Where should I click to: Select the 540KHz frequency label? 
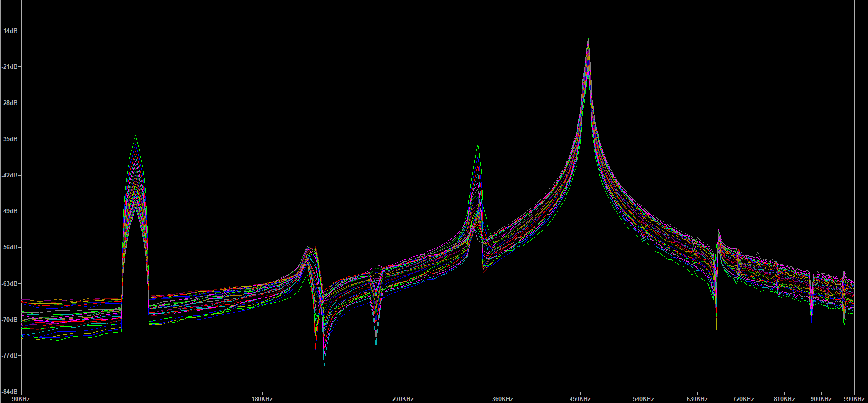click(x=644, y=399)
